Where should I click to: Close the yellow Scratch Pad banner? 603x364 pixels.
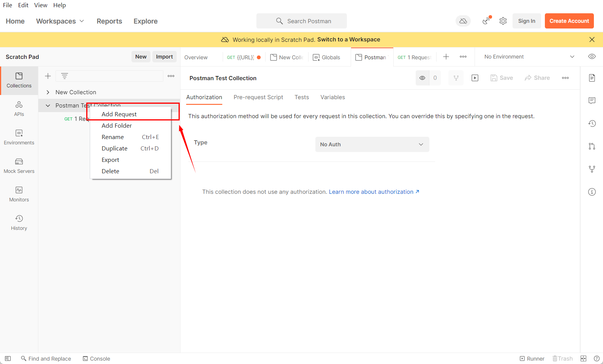[592, 40]
